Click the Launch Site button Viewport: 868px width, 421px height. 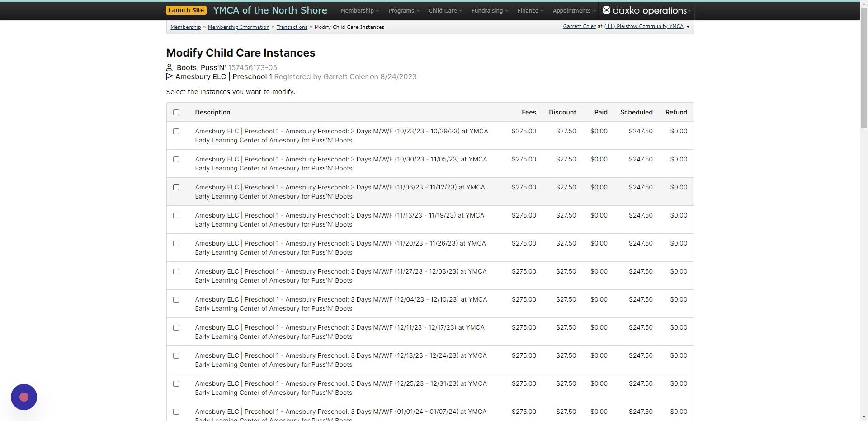point(186,9)
